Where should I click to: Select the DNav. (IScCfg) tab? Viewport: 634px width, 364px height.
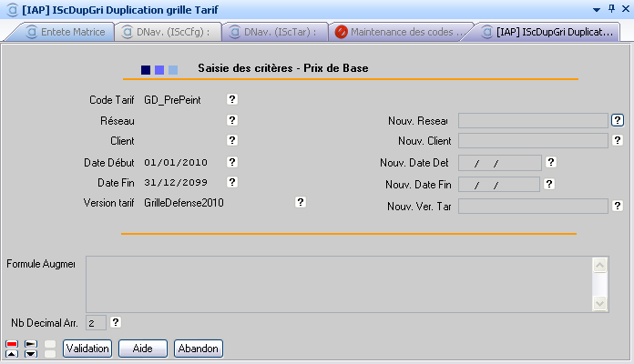[171, 32]
